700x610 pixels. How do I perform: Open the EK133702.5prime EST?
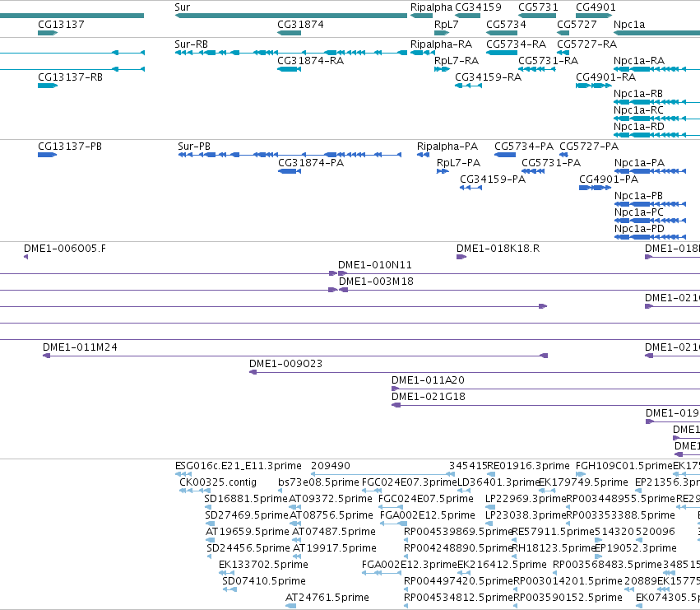click(227, 573)
